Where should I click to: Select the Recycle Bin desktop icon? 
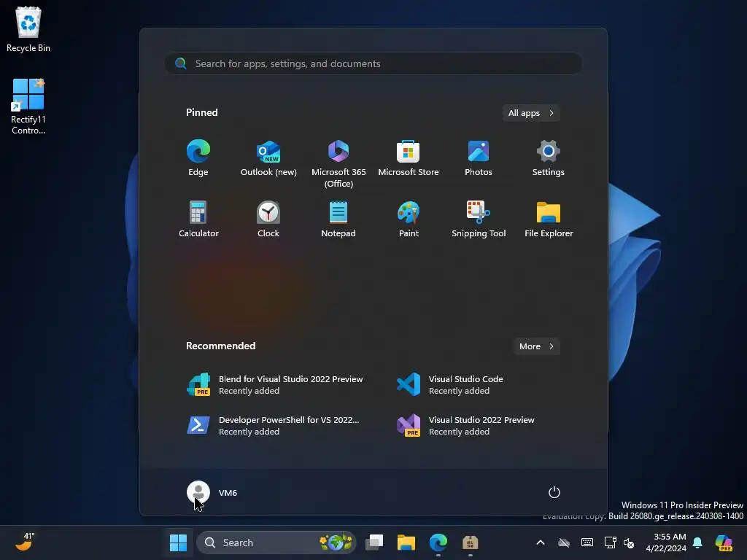[28, 29]
